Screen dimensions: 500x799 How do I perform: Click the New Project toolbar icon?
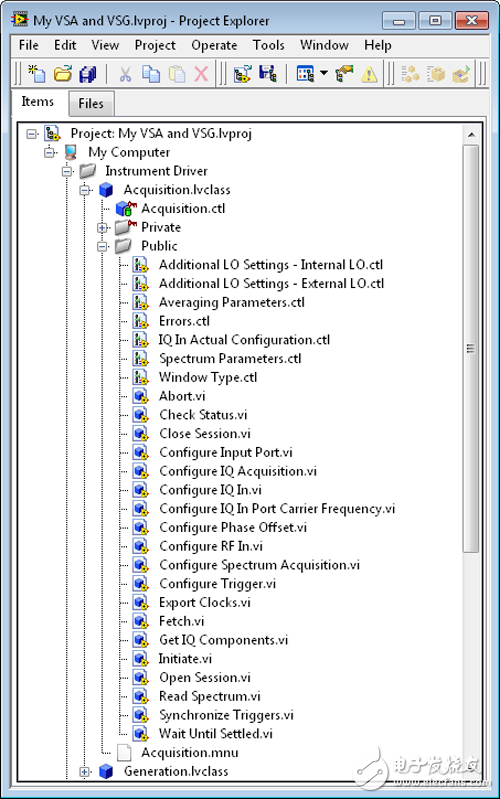37,74
